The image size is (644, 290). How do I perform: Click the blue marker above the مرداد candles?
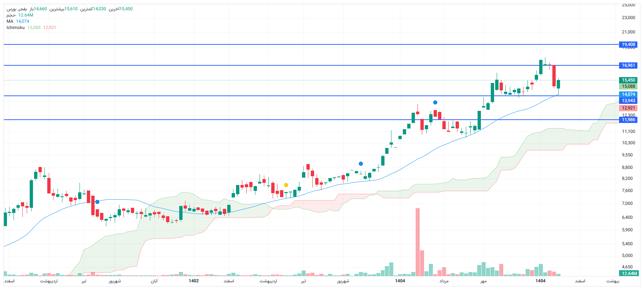coord(435,102)
